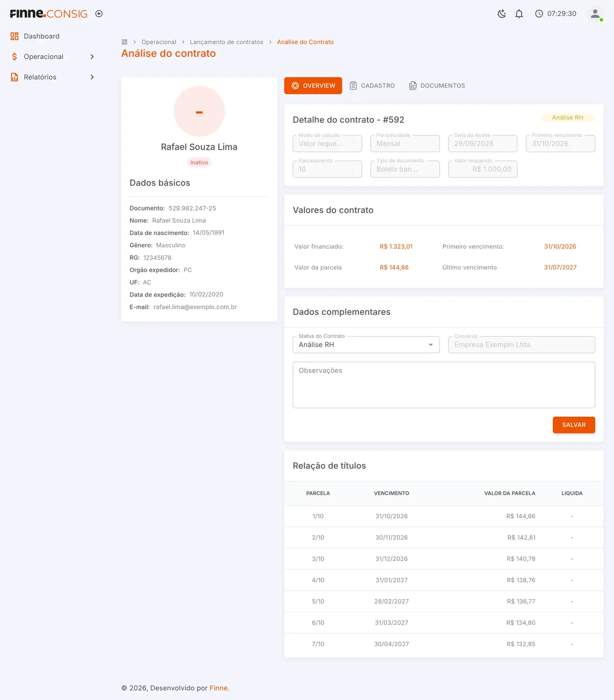Open the Periodicidade dropdown
Viewport: 614px width, 700px height.
pyautogui.click(x=405, y=143)
